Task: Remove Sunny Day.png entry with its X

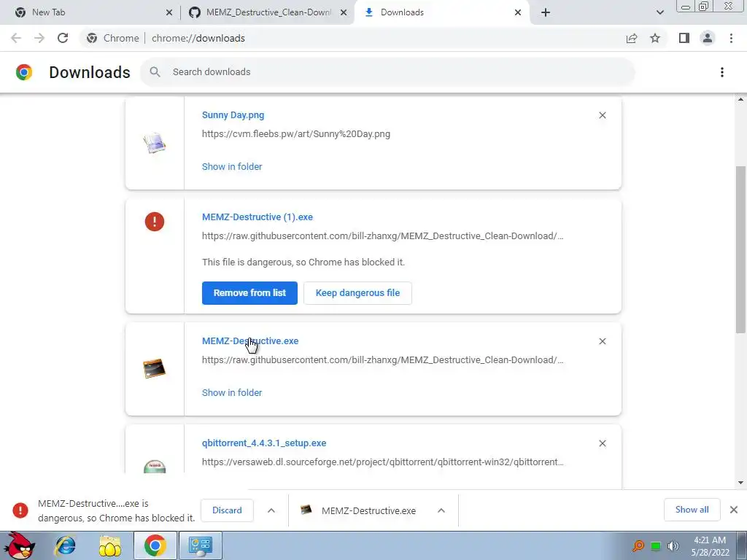Action: (602, 115)
